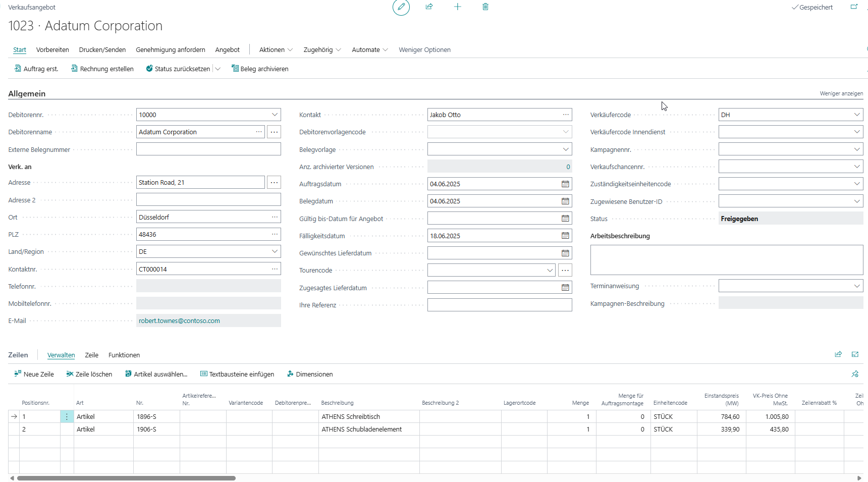The height and width of the screenshot is (482, 868).
Task: Click Weniger Optionen
Action: pos(424,49)
